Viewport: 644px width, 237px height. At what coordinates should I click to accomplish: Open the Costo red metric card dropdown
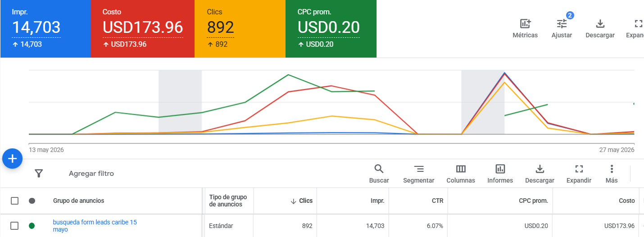point(143,29)
